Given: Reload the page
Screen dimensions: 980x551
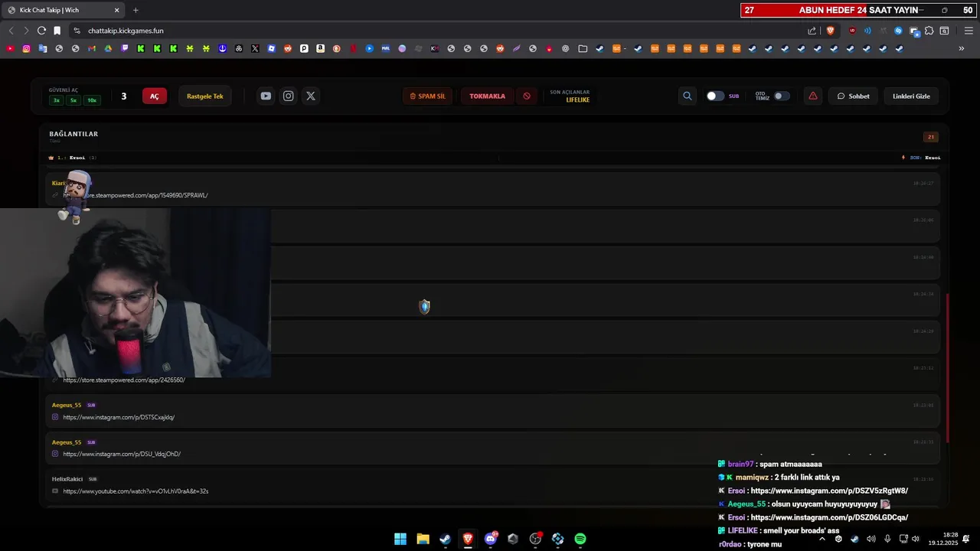Looking at the screenshot, I should click(41, 31).
